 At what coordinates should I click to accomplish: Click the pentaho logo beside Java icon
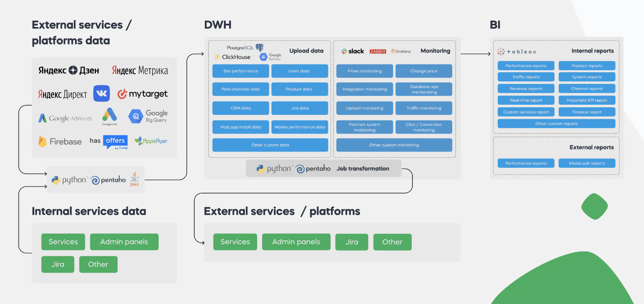[x=108, y=180]
